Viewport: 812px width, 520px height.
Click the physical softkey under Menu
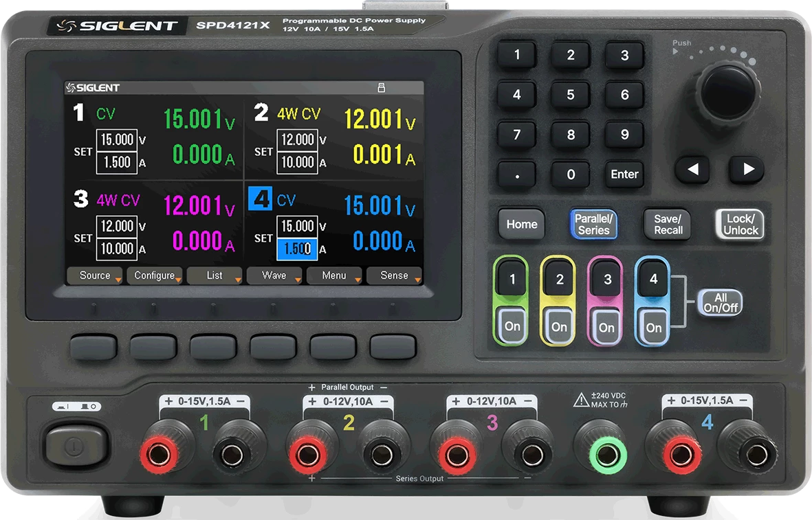coord(333,347)
